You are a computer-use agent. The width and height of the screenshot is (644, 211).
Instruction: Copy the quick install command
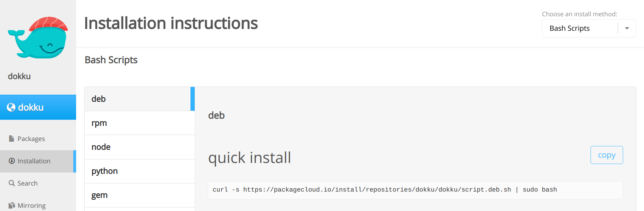(x=606, y=155)
